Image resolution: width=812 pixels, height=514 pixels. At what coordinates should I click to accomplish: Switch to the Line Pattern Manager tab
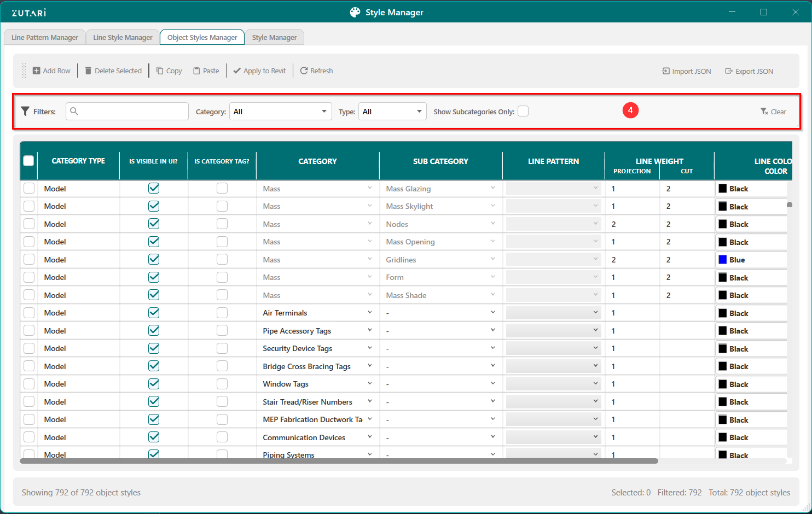[x=45, y=37]
